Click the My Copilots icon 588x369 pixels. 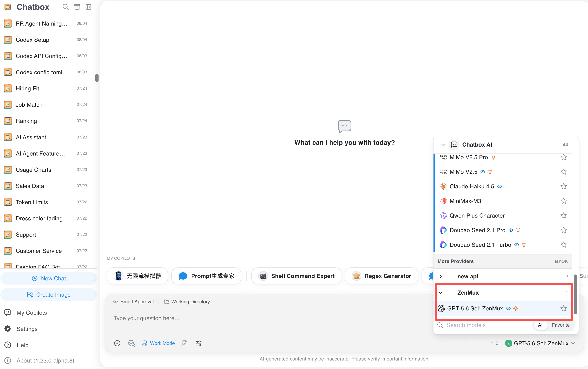click(x=8, y=312)
